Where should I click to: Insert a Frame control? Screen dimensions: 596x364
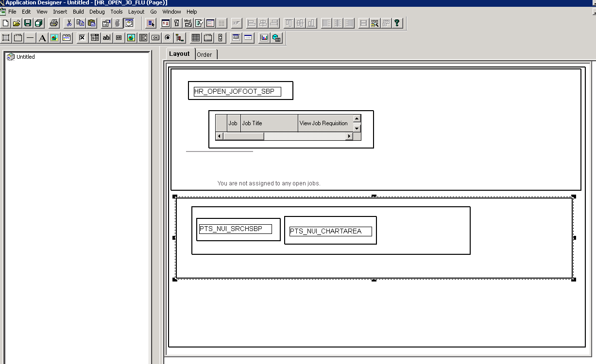click(5, 37)
